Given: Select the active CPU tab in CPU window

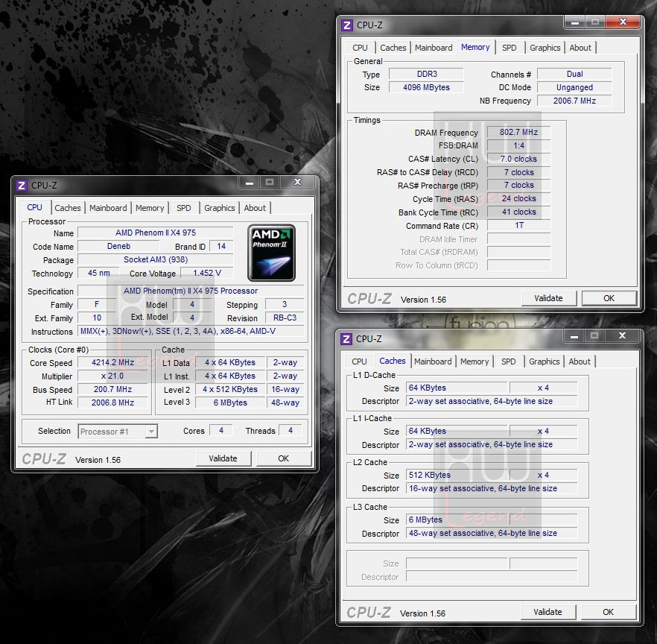Looking at the screenshot, I should point(34,207).
